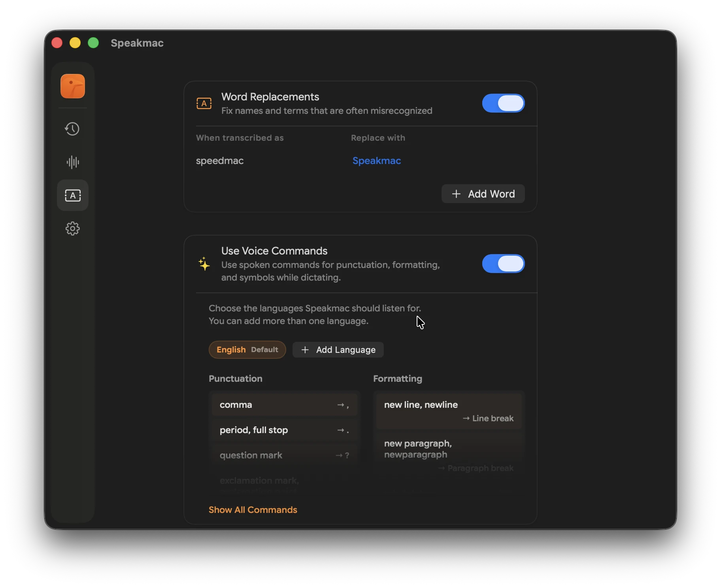Select the English Default language chip
Image resolution: width=721 pixels, height=588 pixels.
click(x=247, y=350)
